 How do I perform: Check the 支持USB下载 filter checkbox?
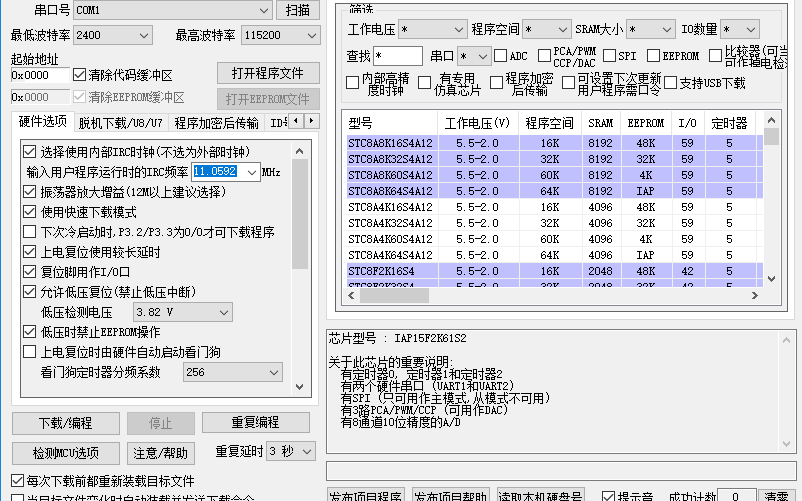[x=671, y=82]
